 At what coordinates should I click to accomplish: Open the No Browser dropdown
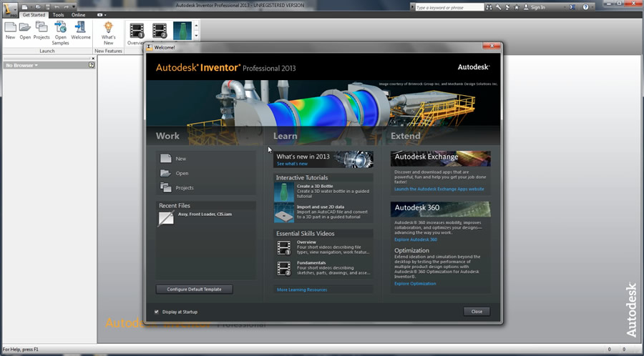(21, 65)
